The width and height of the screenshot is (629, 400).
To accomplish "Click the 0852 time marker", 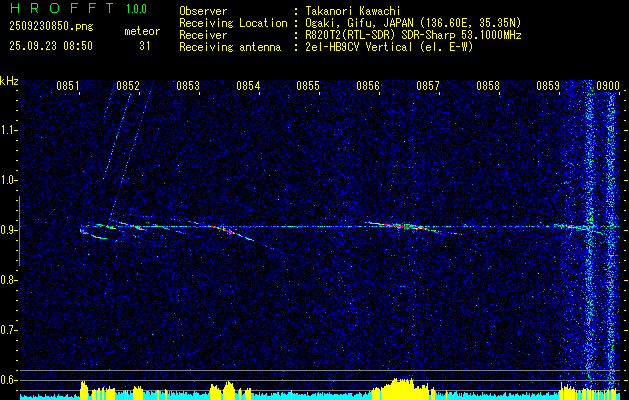I will coord(128,86).
